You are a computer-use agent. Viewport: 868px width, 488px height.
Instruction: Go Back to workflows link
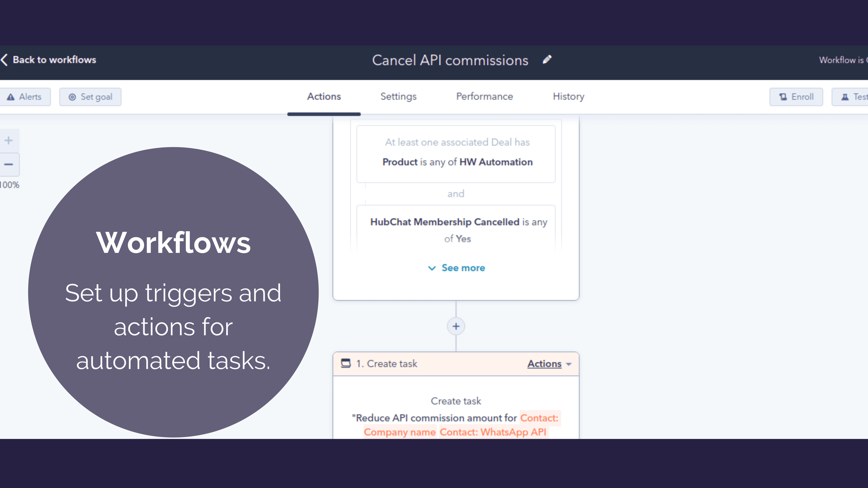point(54,60)
